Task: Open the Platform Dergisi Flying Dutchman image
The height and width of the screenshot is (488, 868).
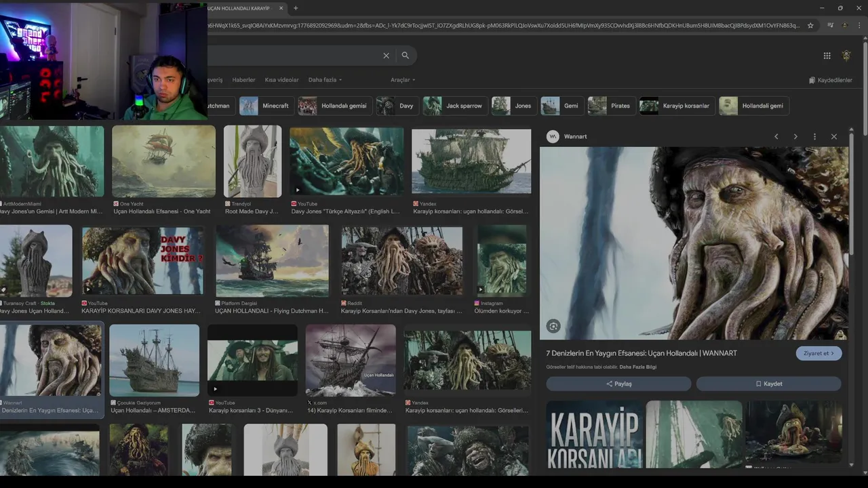Action: pos(272,262)
